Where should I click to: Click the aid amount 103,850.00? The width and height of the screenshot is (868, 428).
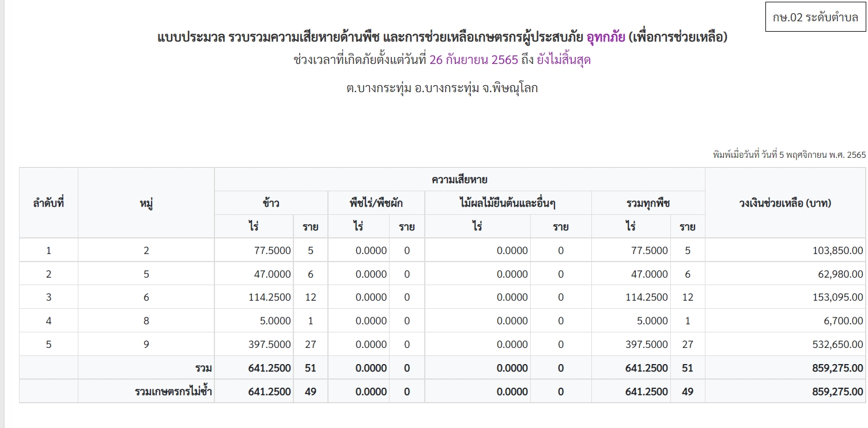(x=839, y=251)
